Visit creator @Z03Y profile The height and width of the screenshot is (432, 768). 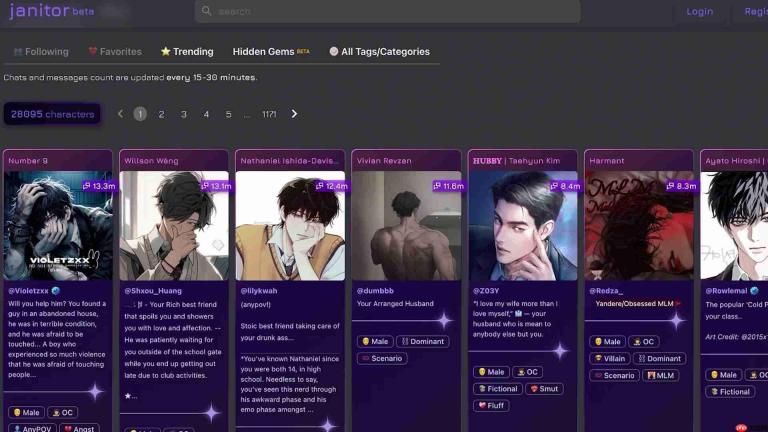486,290
